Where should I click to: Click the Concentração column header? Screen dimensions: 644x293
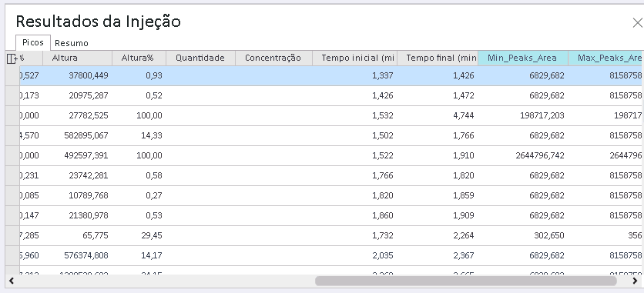point(273,58)
